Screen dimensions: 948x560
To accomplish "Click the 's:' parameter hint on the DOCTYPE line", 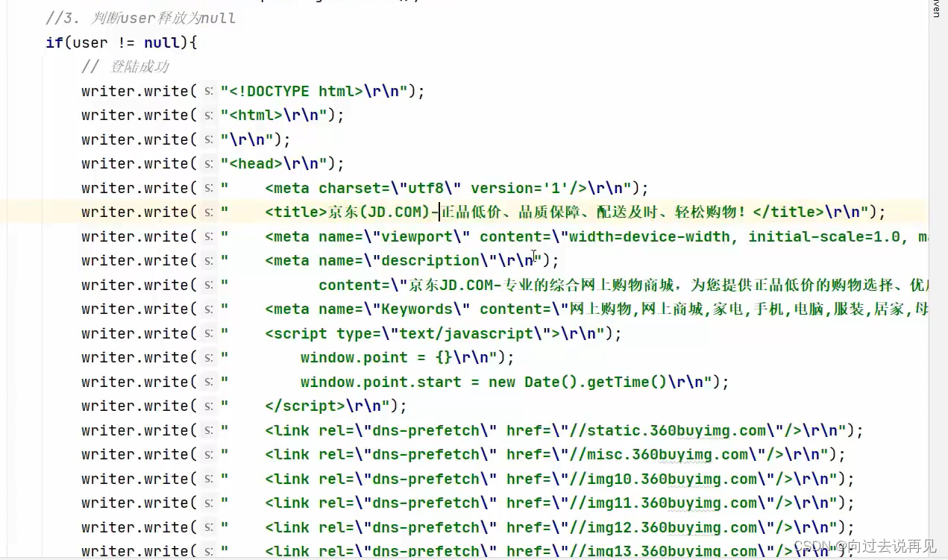I will click(210, 91).
